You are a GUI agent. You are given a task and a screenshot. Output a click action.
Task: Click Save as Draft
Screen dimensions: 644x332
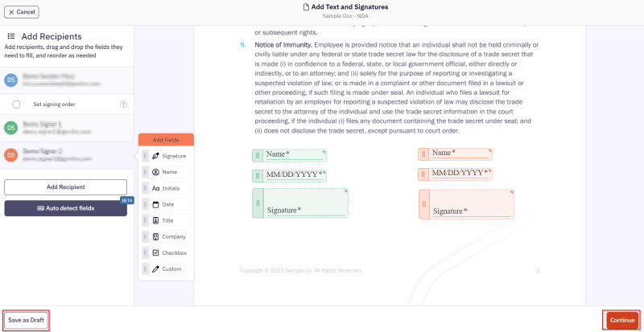pos(26,320)
